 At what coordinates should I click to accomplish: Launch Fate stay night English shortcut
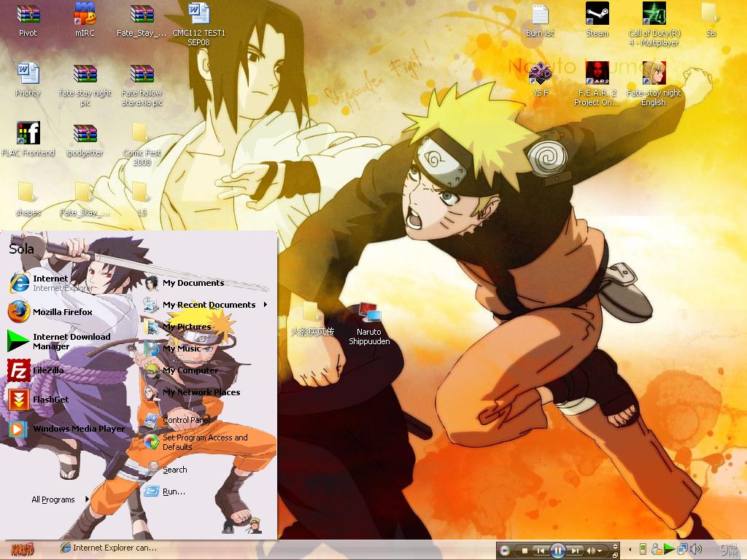pyautogui.click(x=654, y=84)
